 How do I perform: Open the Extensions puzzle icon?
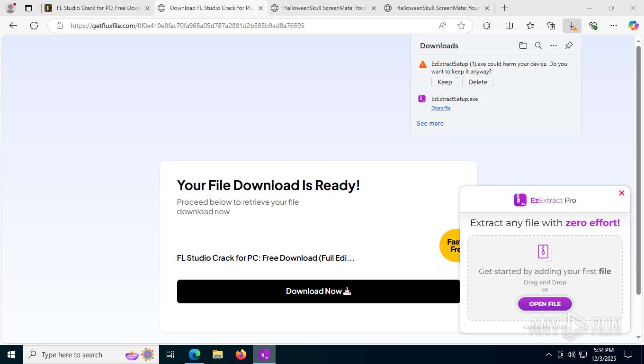[486, 26]
